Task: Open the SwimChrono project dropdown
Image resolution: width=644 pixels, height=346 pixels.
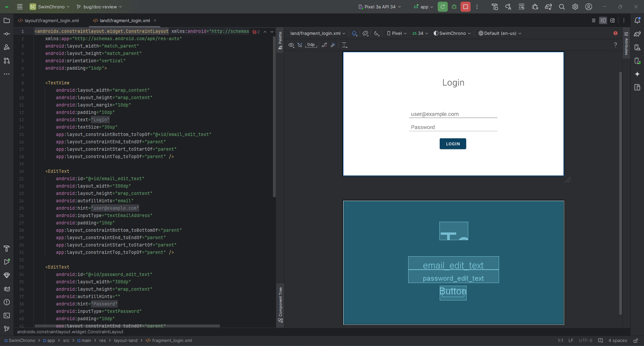Action: point(50,7)
